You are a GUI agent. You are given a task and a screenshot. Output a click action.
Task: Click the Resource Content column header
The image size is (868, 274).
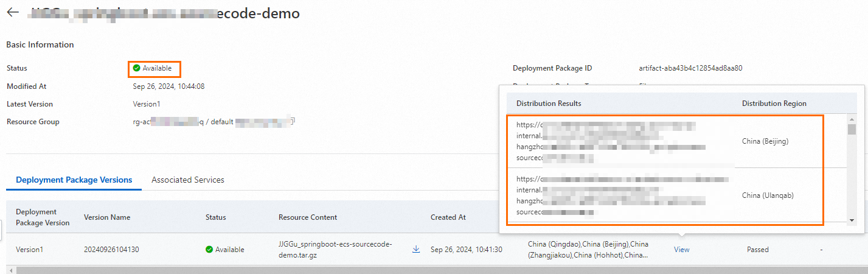(308, 217)
